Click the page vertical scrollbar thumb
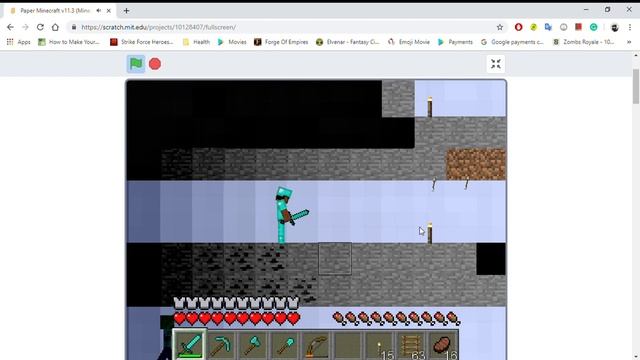Screen dimensions: 640x360 (636, 86)
